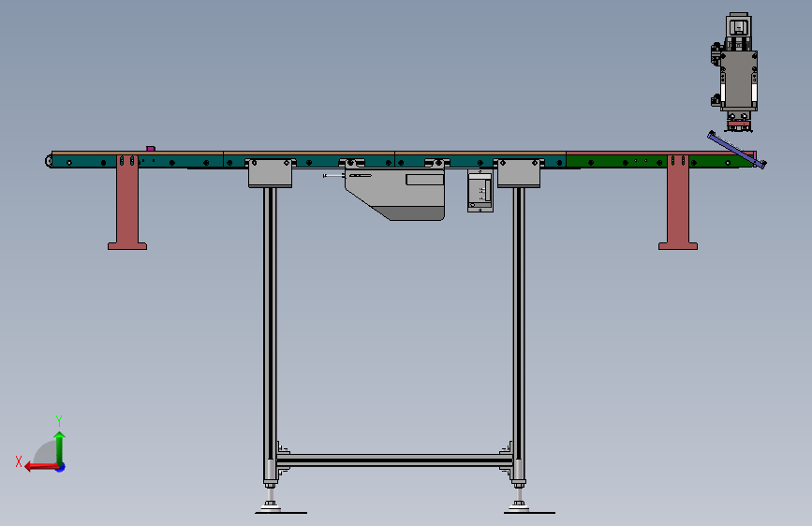Select the left vertical aluminum frame leg
Viewport: 812px width, 526px height.
click(270, 334)
